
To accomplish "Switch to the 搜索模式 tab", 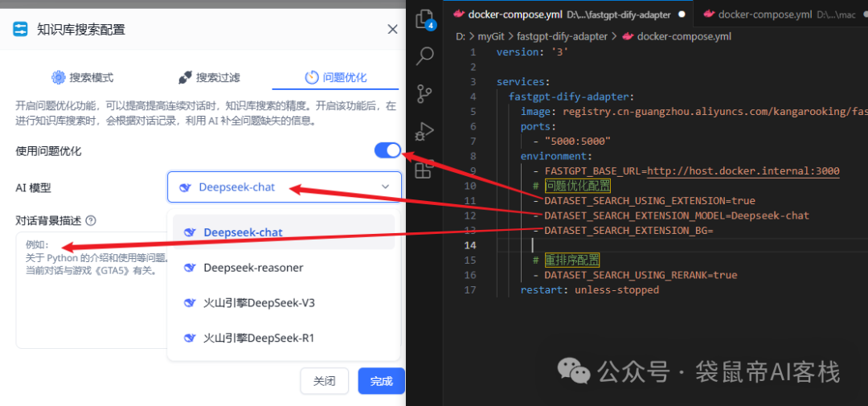I will 83,77.
